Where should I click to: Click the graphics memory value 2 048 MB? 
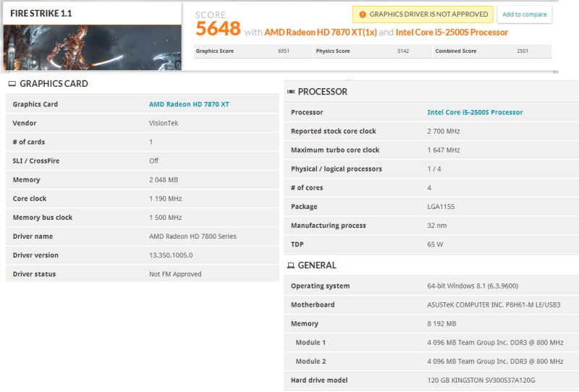pyautogui.click(x=164, y=180)
